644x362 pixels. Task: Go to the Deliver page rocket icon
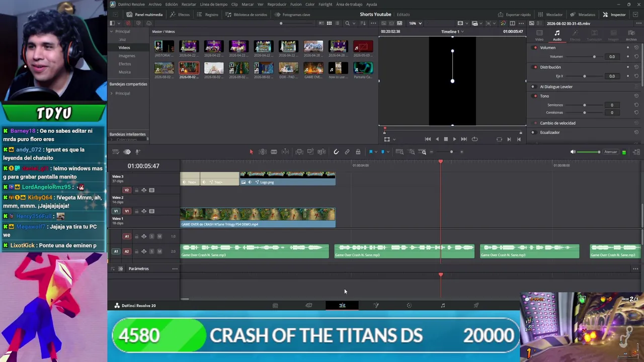click(476, 305)
